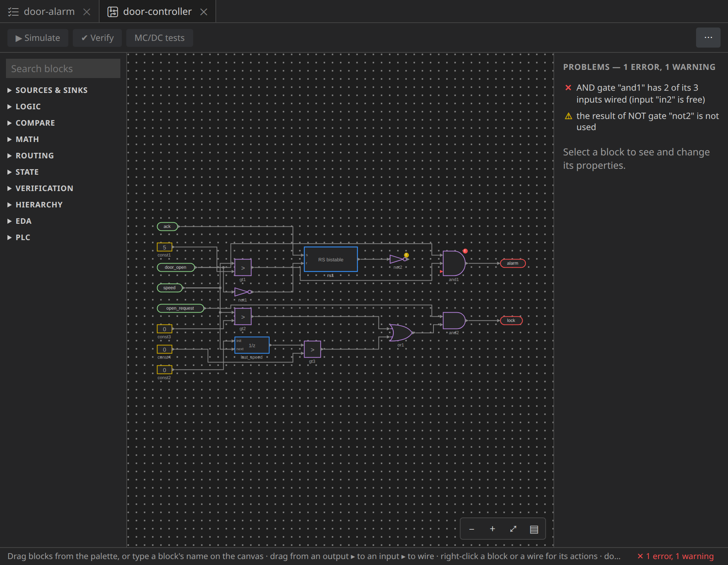Select the last_speed delay block
The height and width of the screenshot is (565, 728).
pos(252,345)
